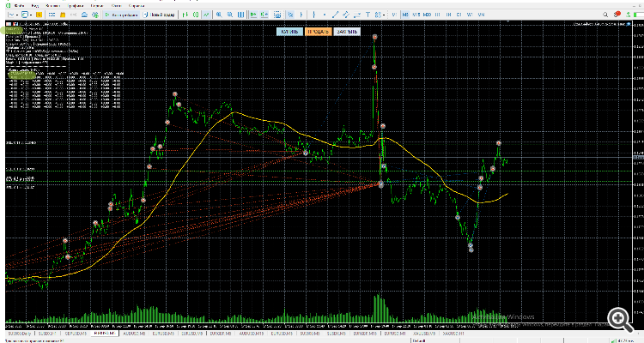Screen dimensions: 644x343
Task: Toggle chart shift
Action: pos(264,15)
